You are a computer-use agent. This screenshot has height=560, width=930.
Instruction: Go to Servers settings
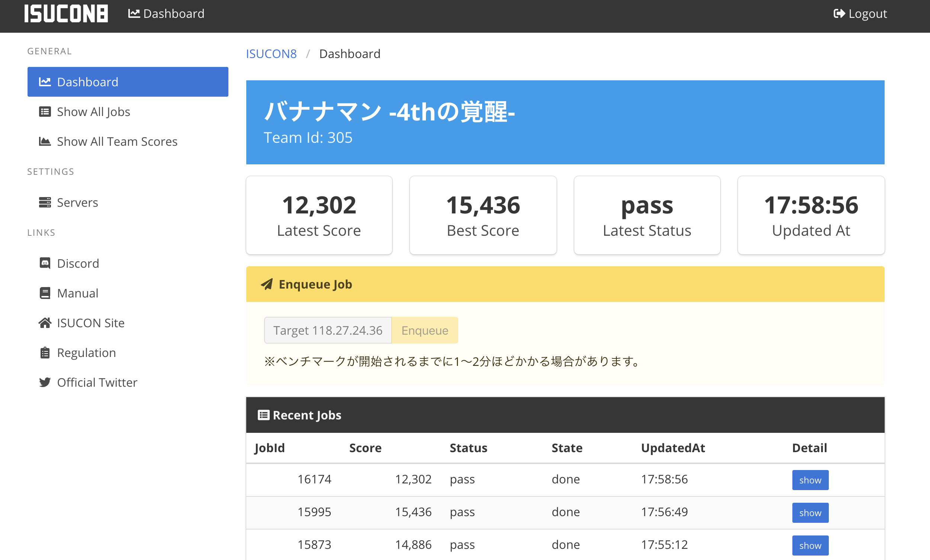[x=128, y=203]
